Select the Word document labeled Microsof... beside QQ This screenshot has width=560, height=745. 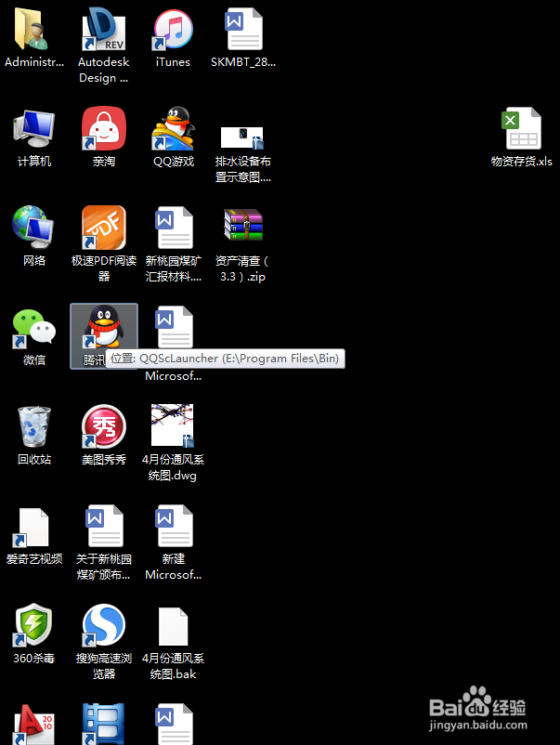coord(174,327)
